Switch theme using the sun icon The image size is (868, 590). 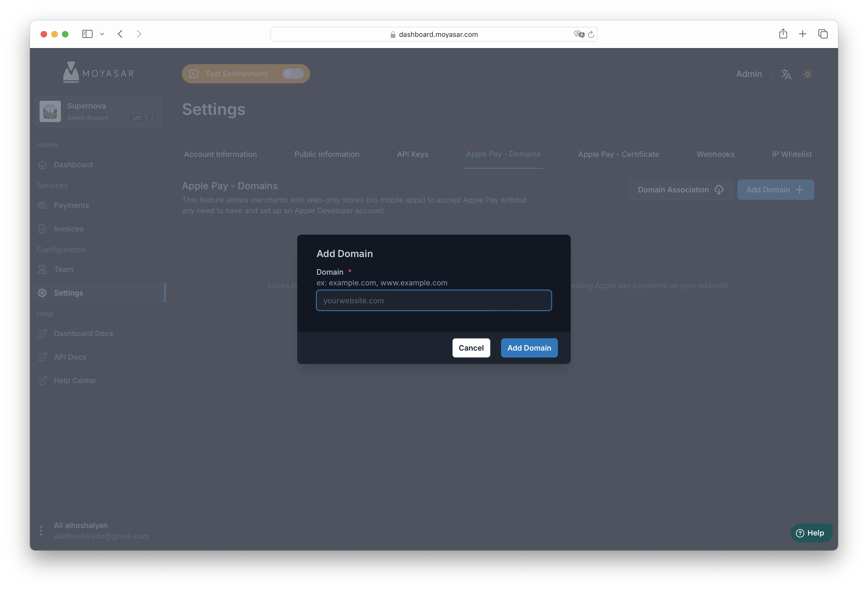coord(807,74)
